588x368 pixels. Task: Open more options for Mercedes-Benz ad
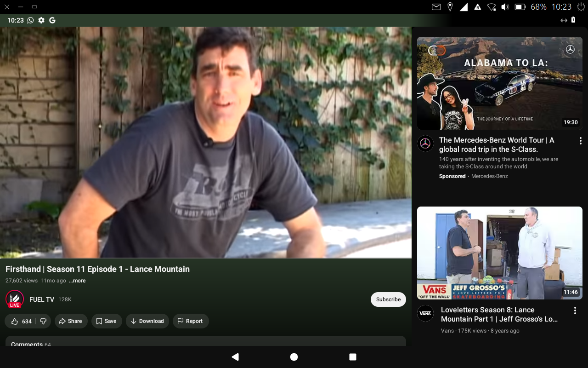(580, 141)
